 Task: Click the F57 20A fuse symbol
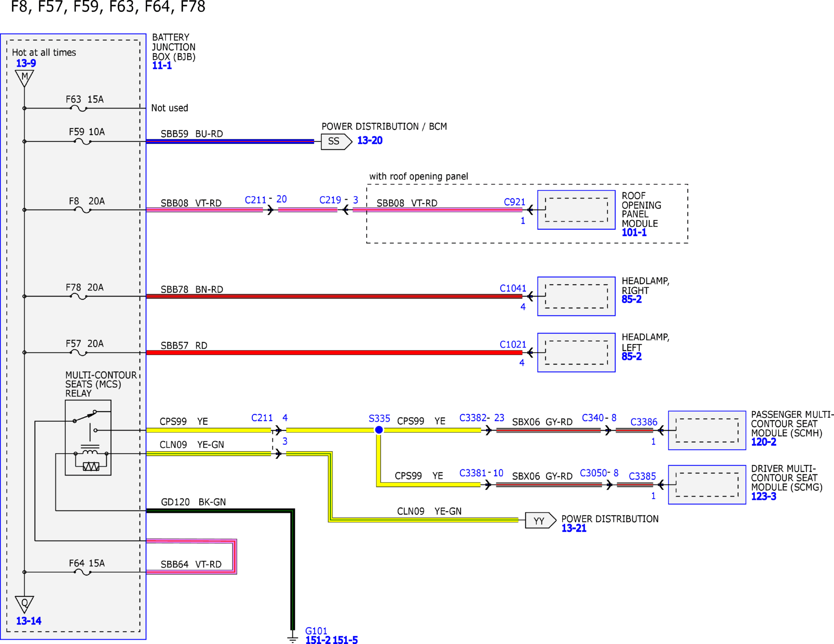click(78, 353)
